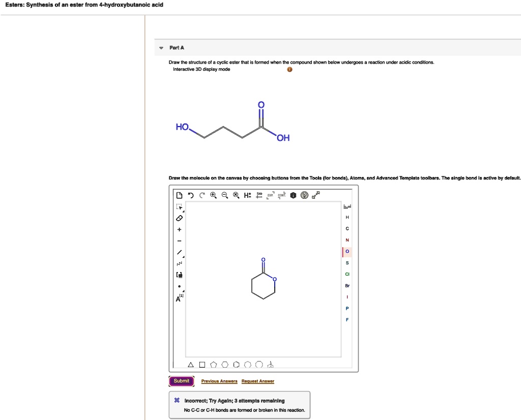Screen dimensions: 521x420
Task: Zoom in on the canvas
Action: coord(213,195)
